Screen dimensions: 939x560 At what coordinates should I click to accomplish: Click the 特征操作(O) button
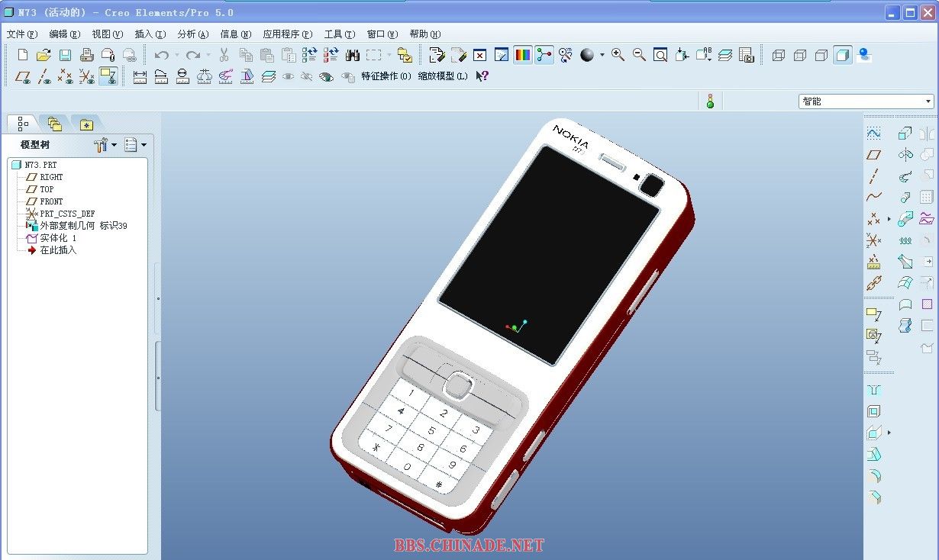point(386,76)
